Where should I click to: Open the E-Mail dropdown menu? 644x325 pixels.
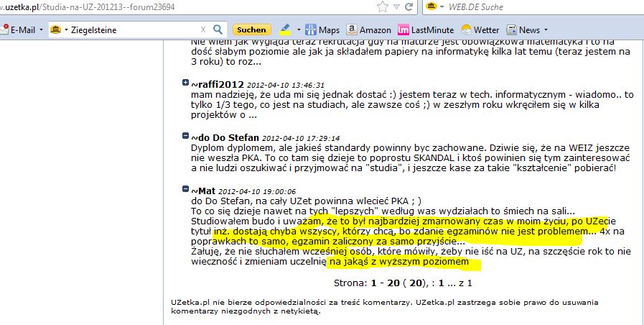42,30
